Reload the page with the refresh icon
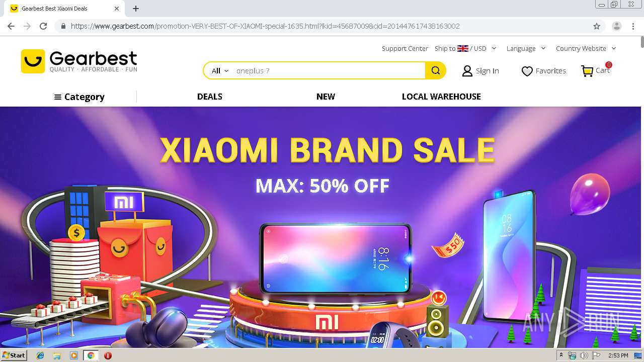 (43, 26)
